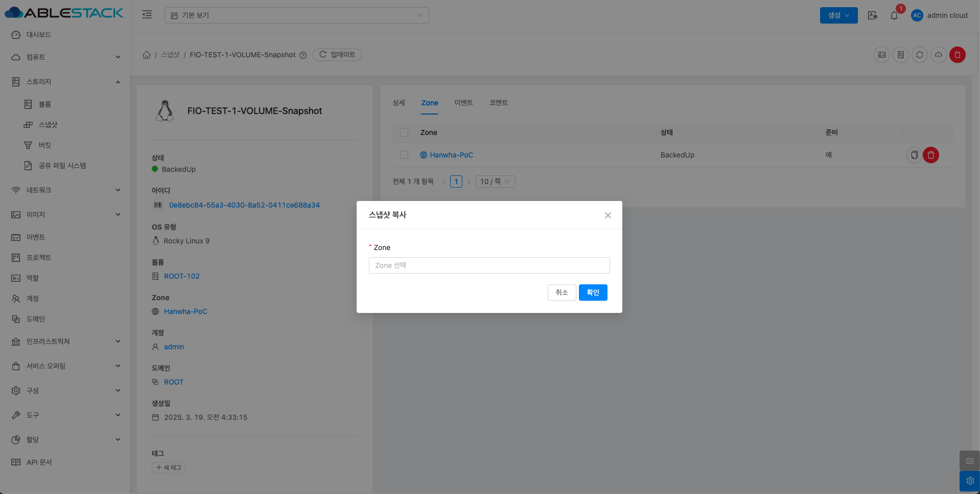
Task: Click the 확인 button in dialog
Action: click(x=593, y=293)
